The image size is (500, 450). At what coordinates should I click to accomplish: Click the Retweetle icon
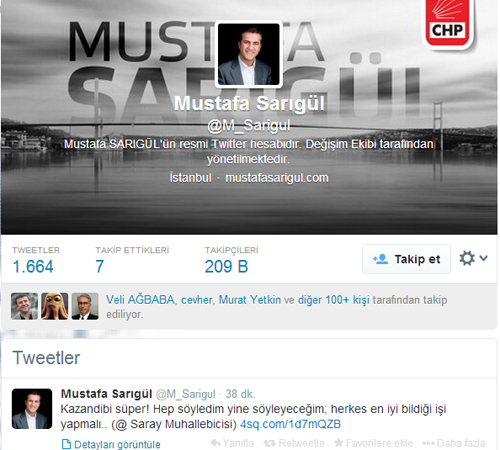tap(269, 443)
